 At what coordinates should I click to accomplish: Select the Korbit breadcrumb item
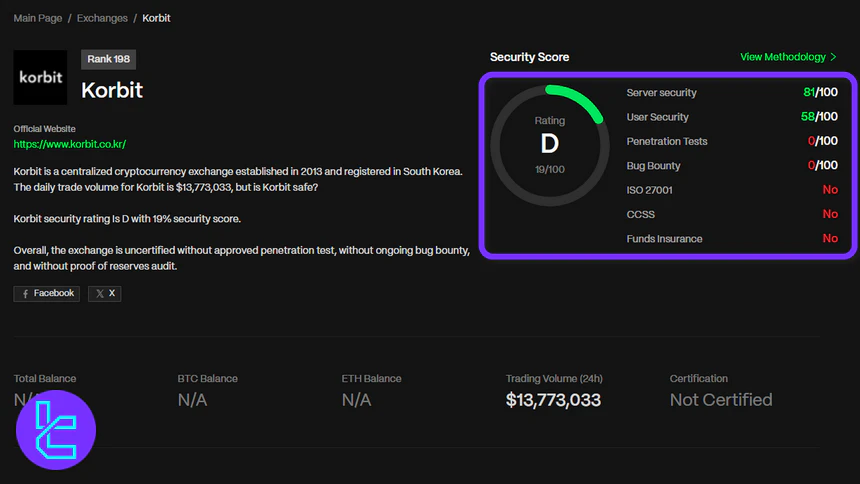coord(156,18)
